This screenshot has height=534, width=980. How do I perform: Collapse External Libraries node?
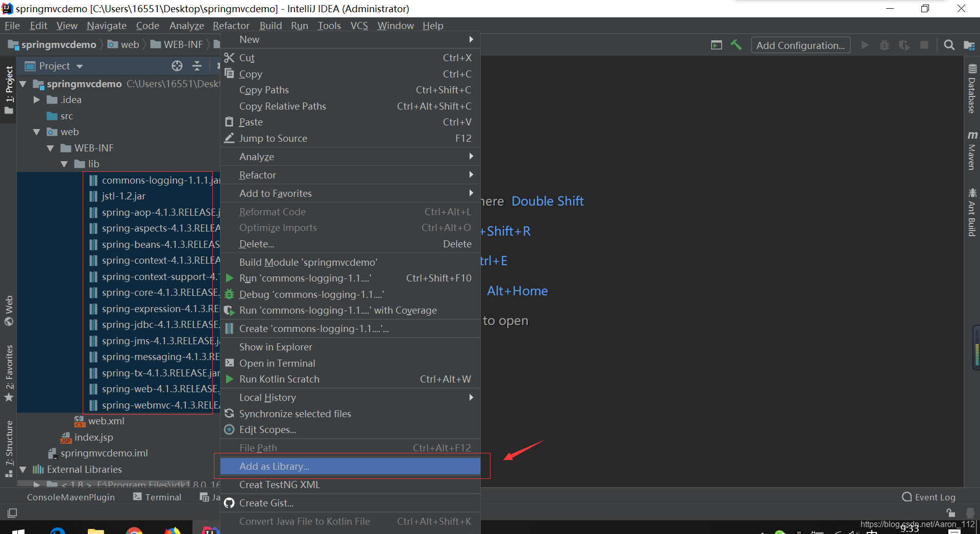tap(23, 469)
